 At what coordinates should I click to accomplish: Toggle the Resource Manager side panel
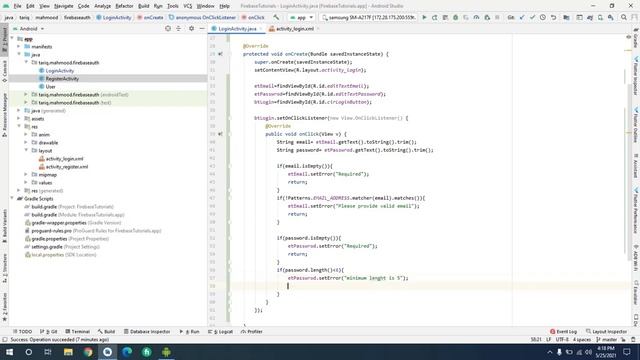point(4,115)
